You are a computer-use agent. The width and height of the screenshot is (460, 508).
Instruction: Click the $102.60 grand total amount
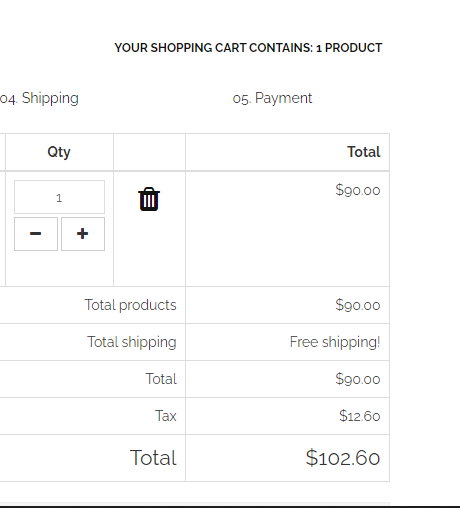pos(343,458)
